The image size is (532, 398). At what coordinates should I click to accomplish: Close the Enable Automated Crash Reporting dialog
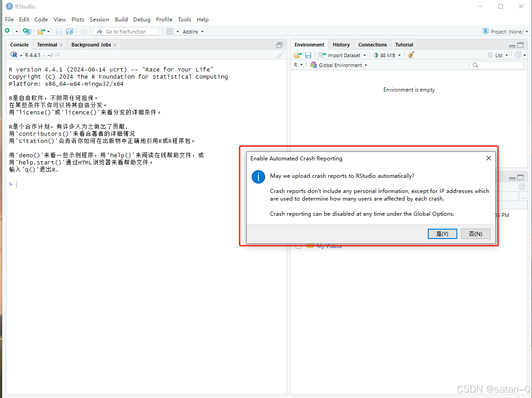[x=488, y=158]
